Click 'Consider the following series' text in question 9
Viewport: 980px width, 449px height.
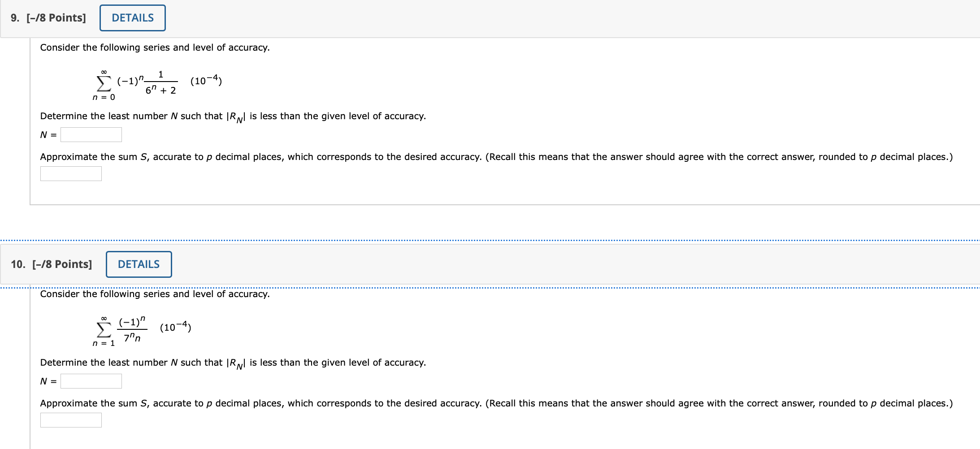(x=155, y=47)
